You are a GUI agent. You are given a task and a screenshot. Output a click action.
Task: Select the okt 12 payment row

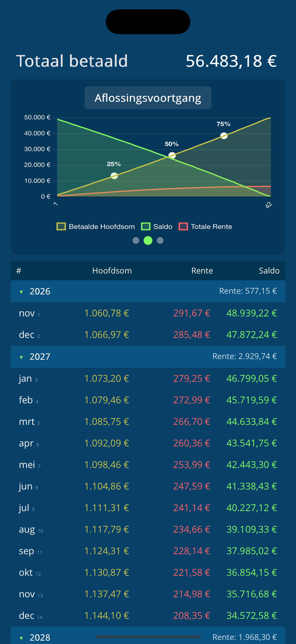click(148, 573)
